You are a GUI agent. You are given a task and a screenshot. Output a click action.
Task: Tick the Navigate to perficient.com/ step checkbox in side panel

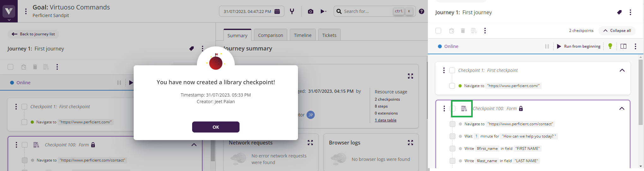(452, 86)
